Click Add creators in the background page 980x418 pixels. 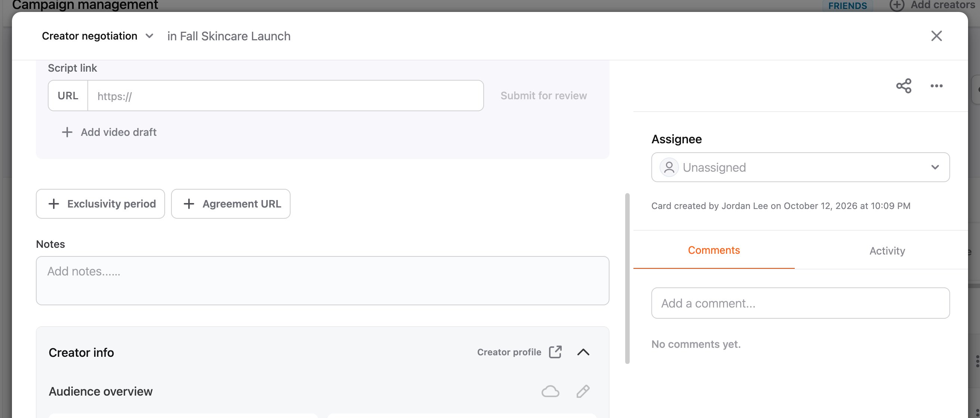tap(933, 5)
